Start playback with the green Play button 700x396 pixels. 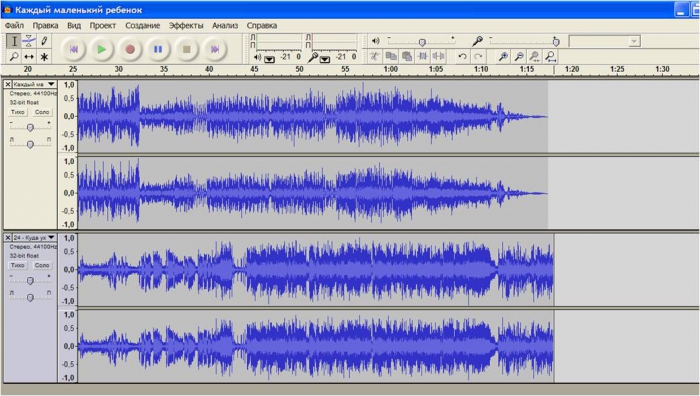pyautogui.click(x=102, y=49)
